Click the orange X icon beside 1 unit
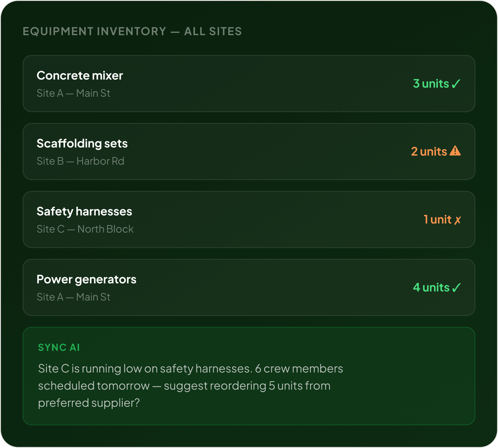 click(457, 220)
